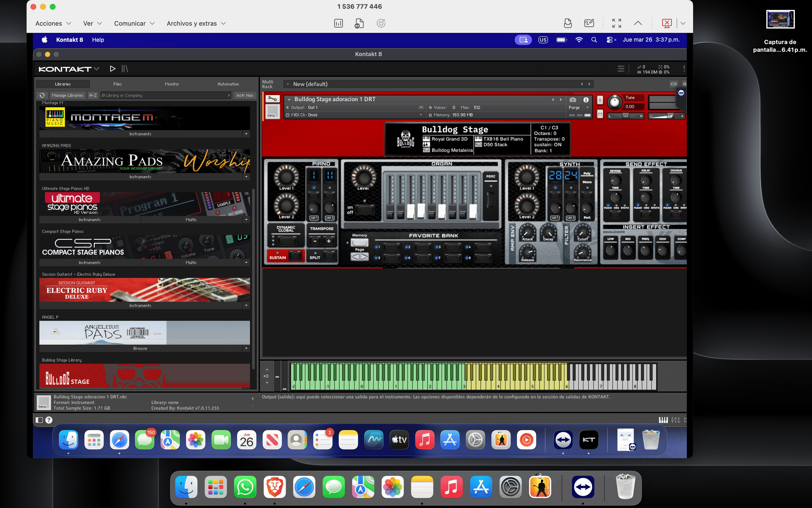Click the snapshot camera icon
Viewport: 812px width, 508px height.
573,100
